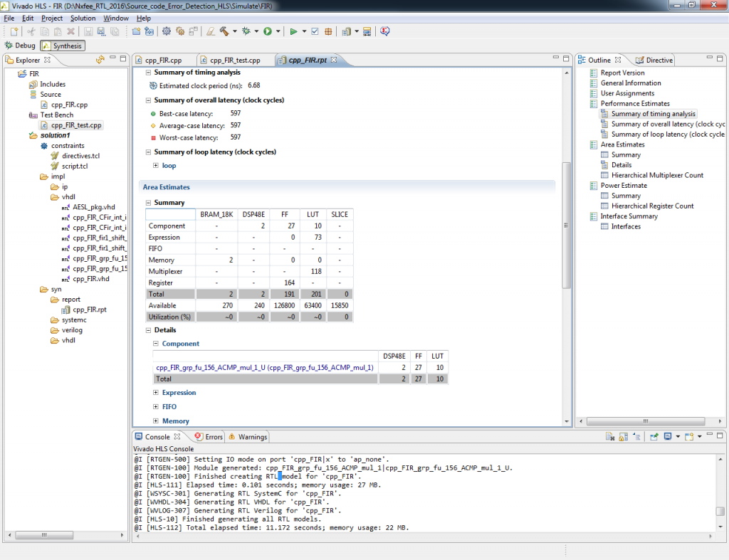729x560 pixels.
Task: Click the Display Selected Console monitor icon
Action: pos(668,436)
